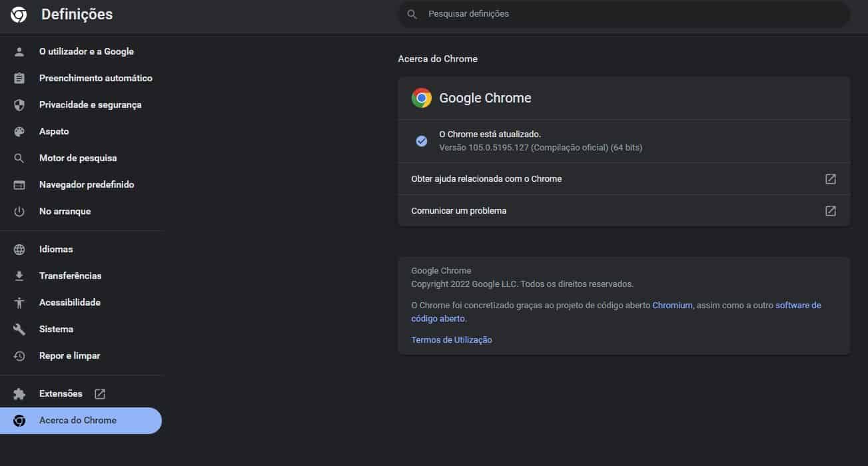Click the magnifier icon for Motor de pesquisa
Viewport: 868px width, 466px height.
[x=19, y=158]
